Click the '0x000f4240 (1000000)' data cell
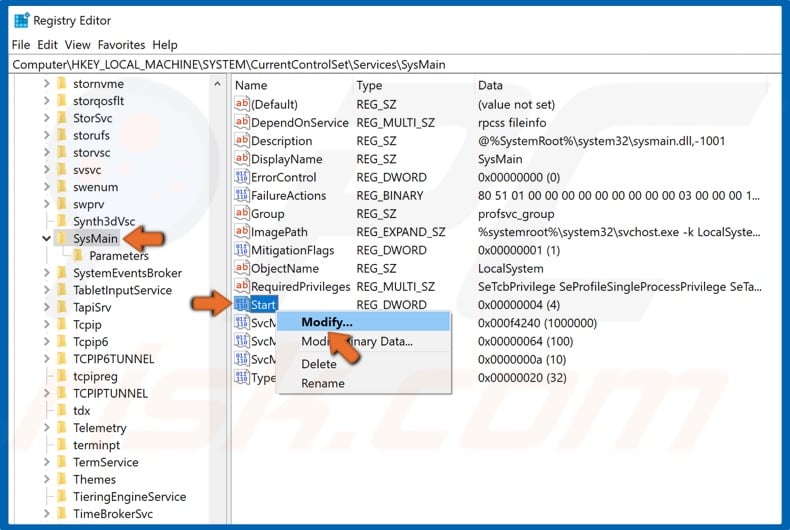The height and width of the screenshot is (530, 790). [x=537, y=322]
